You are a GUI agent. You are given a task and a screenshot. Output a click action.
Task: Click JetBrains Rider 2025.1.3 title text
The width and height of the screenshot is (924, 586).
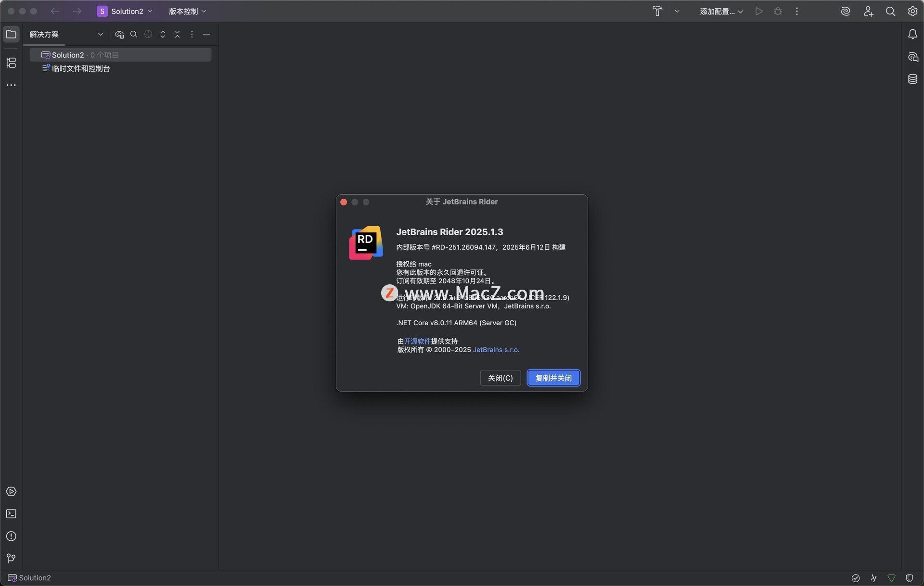coord(449,232)
